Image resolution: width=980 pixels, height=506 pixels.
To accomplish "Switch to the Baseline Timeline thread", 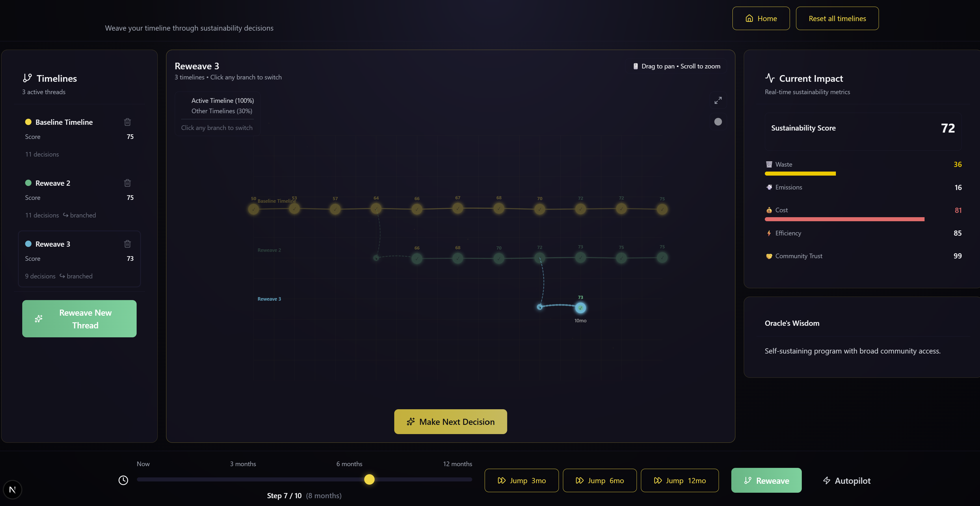I will pos(64,122).
